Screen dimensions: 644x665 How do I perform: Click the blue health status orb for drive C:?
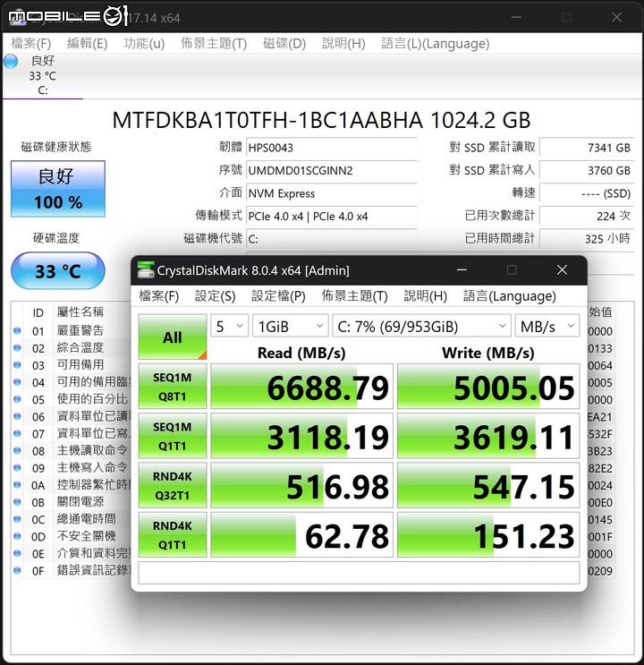11,62
